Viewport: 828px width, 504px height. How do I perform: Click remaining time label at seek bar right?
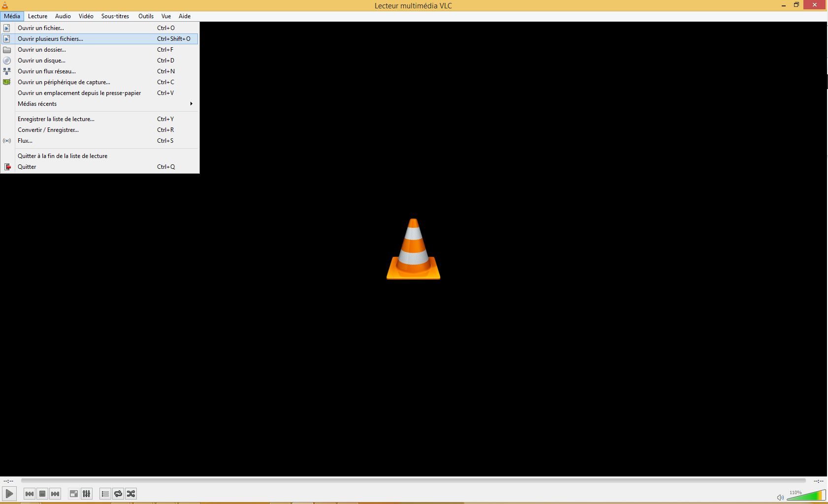818,481
